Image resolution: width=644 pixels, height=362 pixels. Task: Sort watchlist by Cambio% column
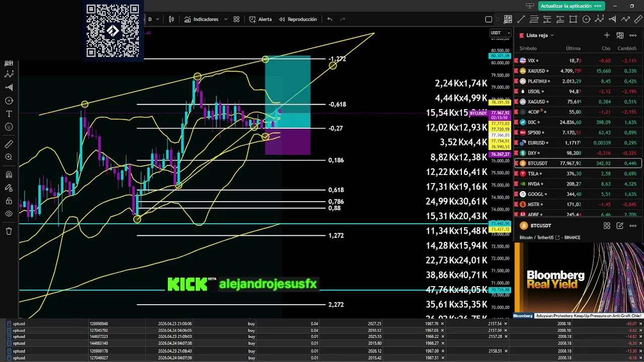[627, 48]
